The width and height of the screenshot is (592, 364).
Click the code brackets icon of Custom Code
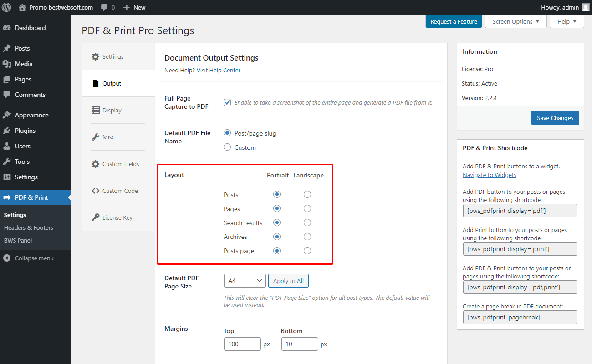pos(95,191)
